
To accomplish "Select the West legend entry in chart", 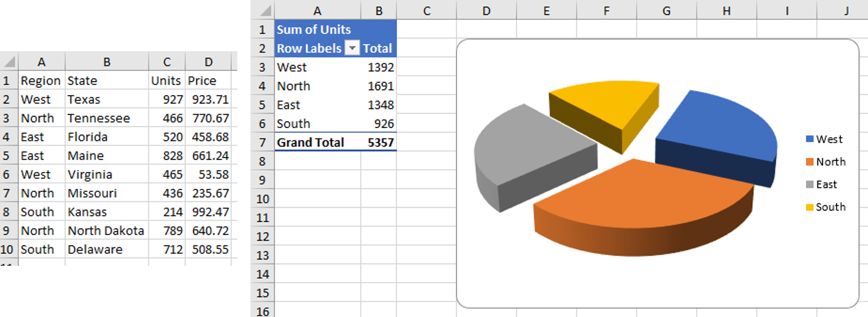I will (x=829, y=140).
